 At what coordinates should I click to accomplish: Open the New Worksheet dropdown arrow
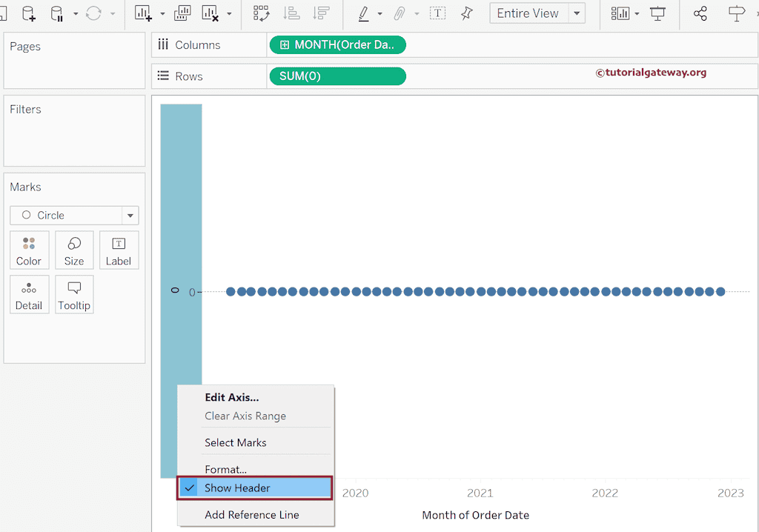click(162, 13)
